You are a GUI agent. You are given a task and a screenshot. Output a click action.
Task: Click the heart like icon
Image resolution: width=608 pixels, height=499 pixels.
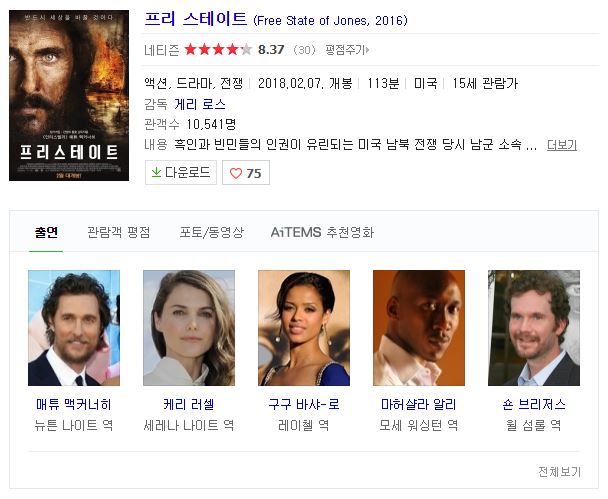coord(236,173)
